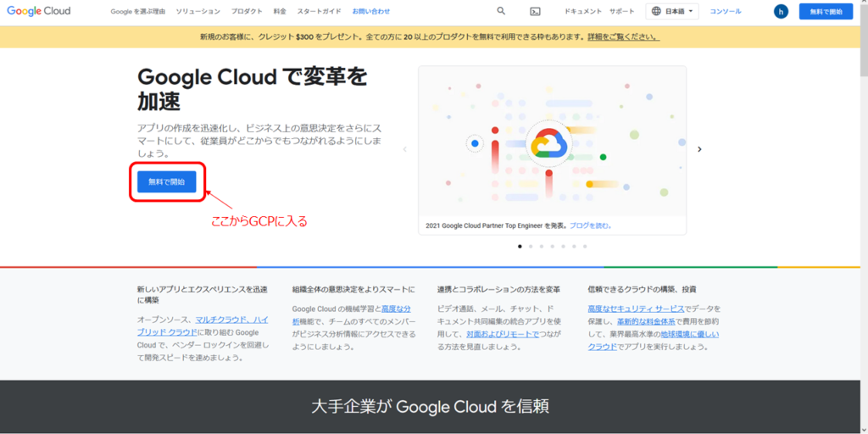868x434 pixels.
Task: Click 無料で開始 button under the headline
Action: click(167, 181)
